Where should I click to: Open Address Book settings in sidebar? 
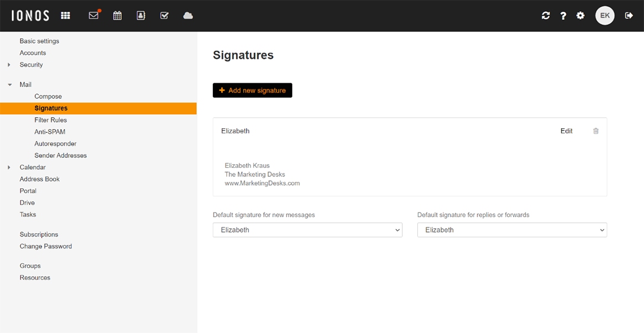[x=39, y=179]
